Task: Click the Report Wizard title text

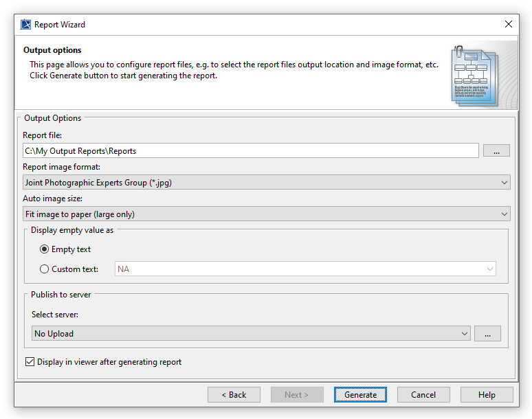Action: coord(60,24)
